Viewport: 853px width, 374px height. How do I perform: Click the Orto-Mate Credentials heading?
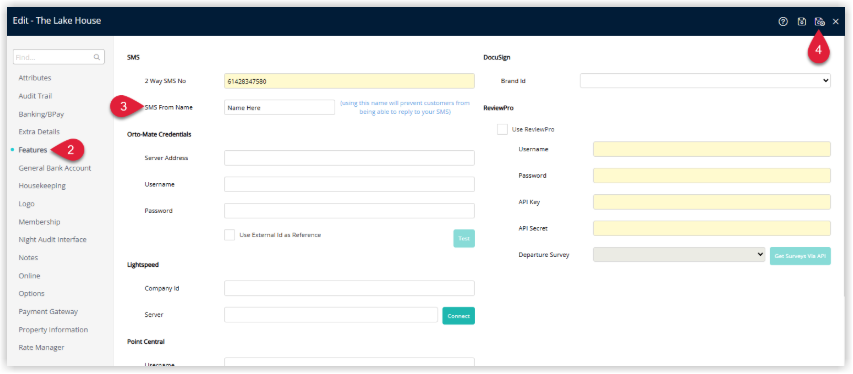click(159, 134)
